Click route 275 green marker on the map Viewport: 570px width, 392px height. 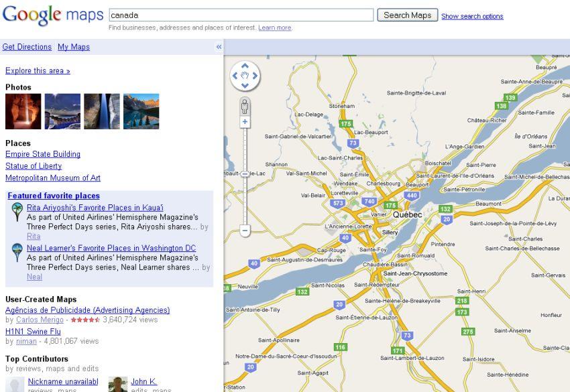[x=468, y=332]
